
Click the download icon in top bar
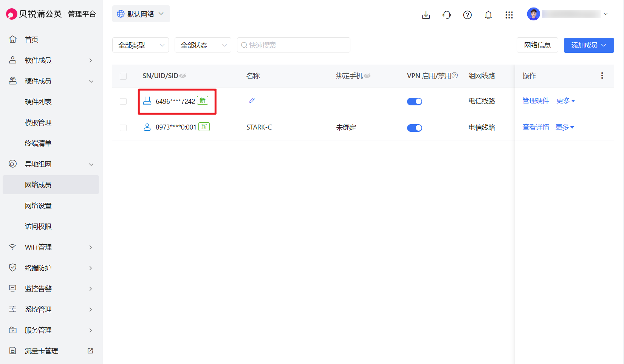tap(426, 15)
